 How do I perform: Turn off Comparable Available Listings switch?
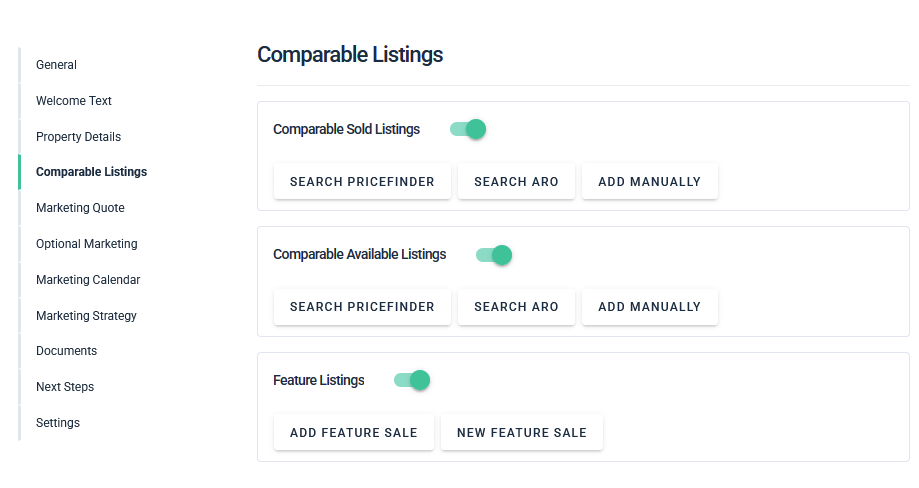click(494, 255)
